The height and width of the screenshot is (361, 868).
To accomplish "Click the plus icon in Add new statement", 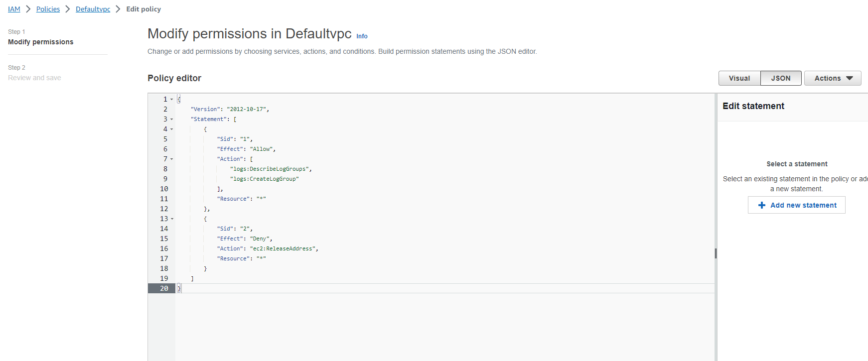I will pos(761,205).
